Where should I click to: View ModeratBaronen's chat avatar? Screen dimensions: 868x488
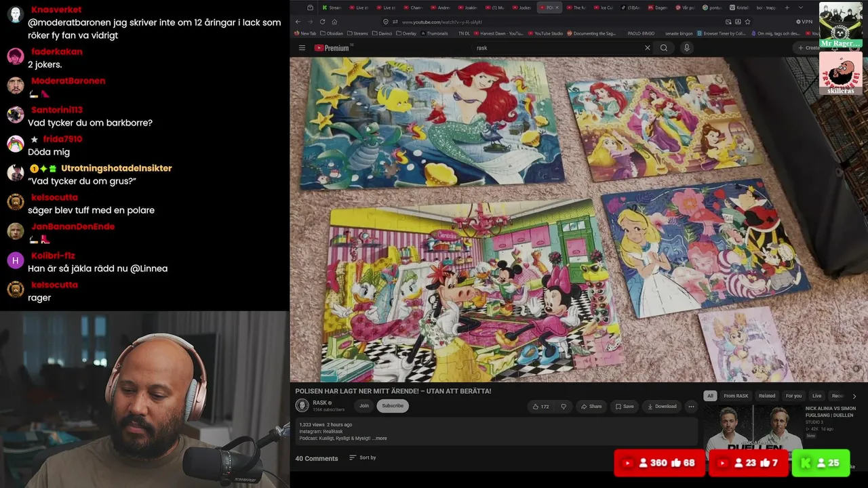tap(16, 85)
